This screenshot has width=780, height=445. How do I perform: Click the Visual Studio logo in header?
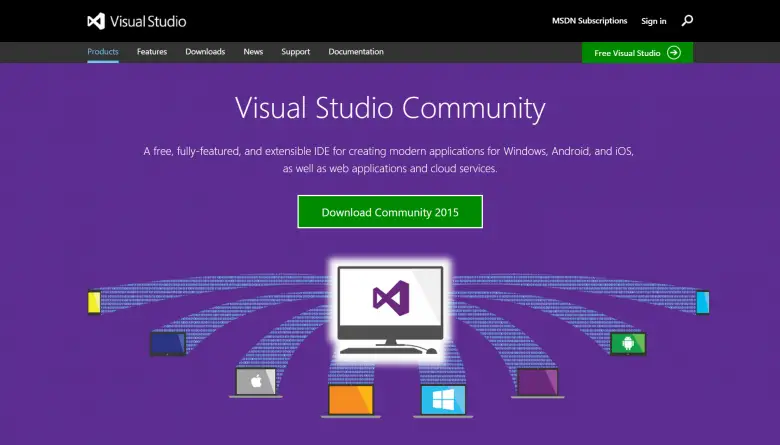[x=137, y=21]
